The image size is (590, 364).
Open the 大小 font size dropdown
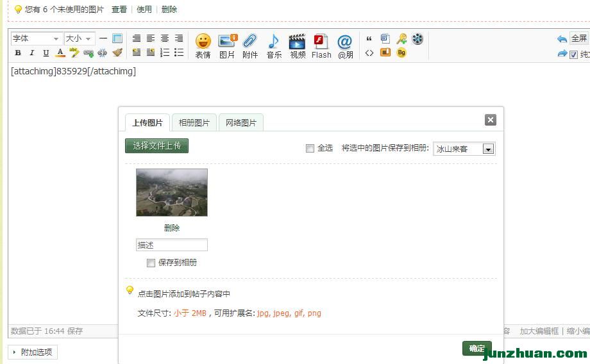click(x=80, y=38)
